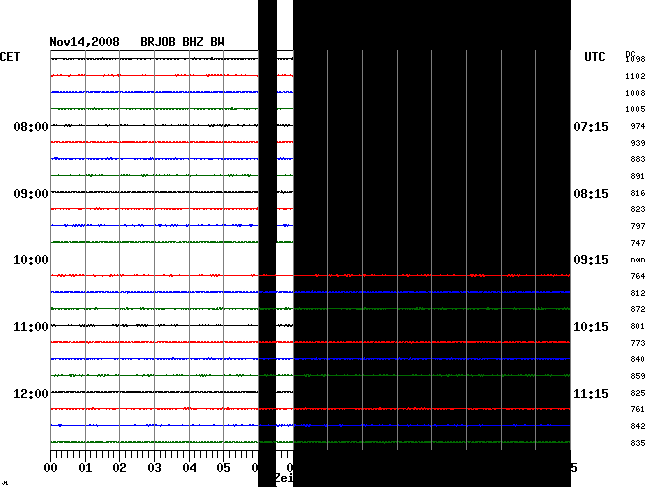Click the CET time zone label

pos(10,57)
